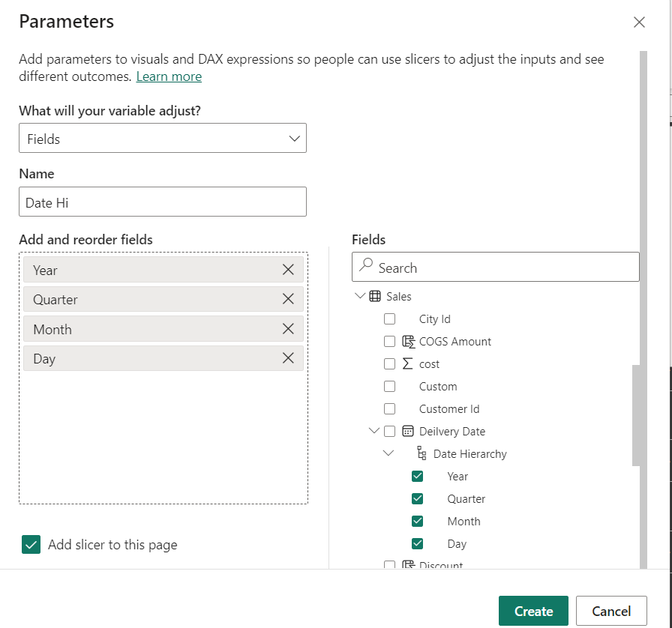Click the Create button
This screenshot has height=628, width=672.
click(x=533, y=611)
